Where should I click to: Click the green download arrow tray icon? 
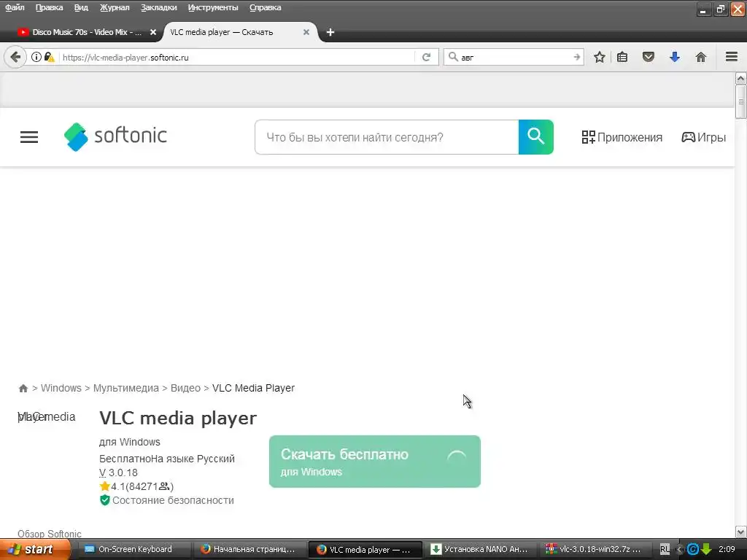point(706,550)
